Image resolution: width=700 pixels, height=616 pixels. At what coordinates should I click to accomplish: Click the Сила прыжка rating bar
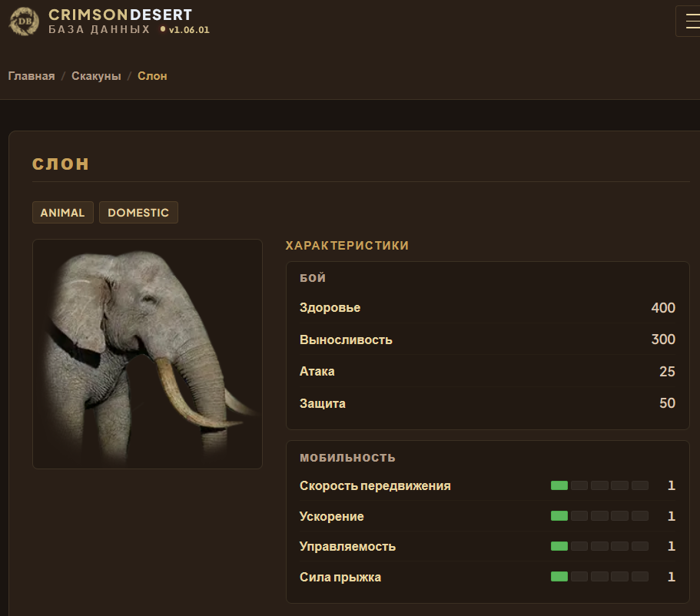point(599,577)
